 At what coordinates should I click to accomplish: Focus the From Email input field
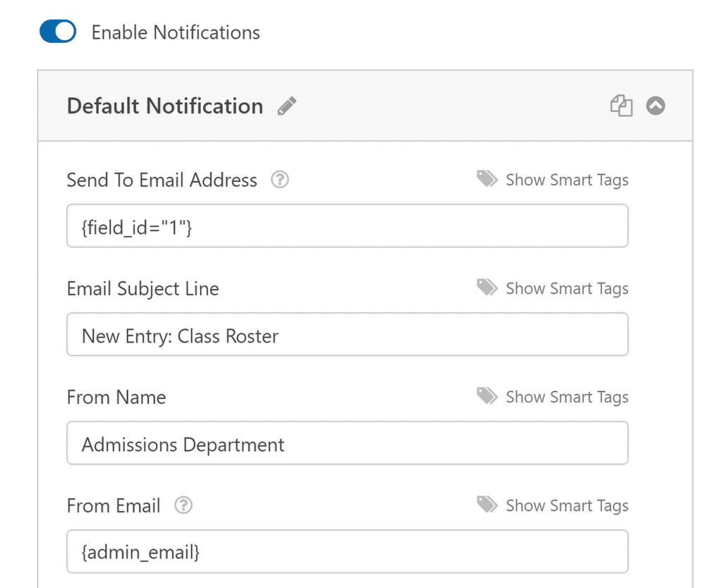347,551
